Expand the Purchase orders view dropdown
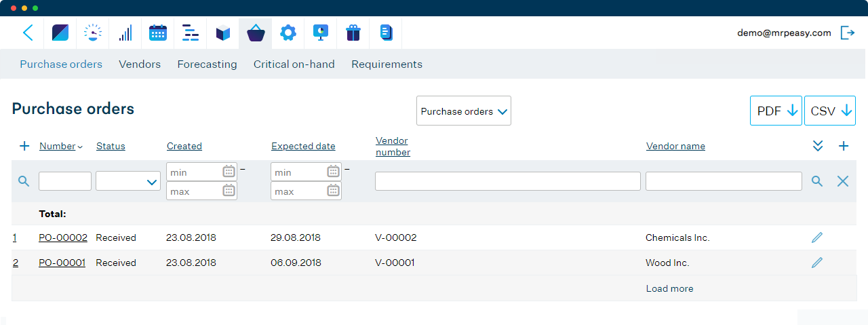 coord(464,111)
